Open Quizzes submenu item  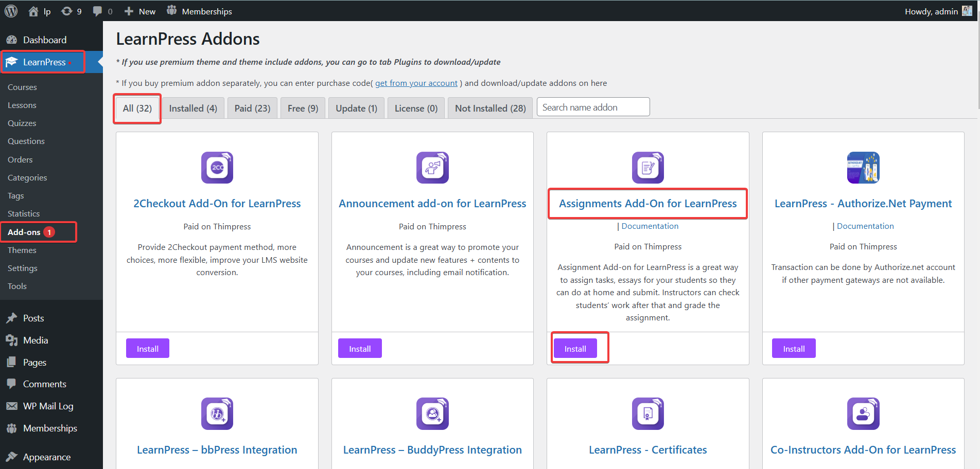22,123
